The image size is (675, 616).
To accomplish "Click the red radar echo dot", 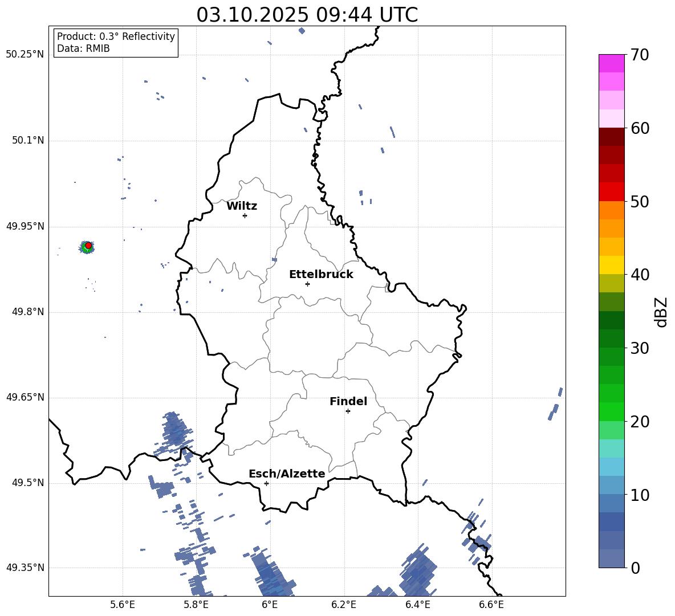I will click(88, 246).
